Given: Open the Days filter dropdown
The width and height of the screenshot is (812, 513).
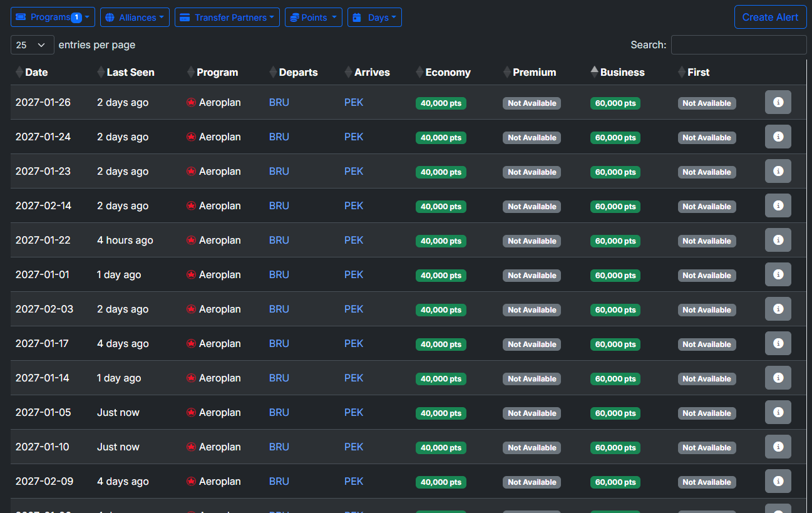Looking at the screenshot, I should point(374,18).
